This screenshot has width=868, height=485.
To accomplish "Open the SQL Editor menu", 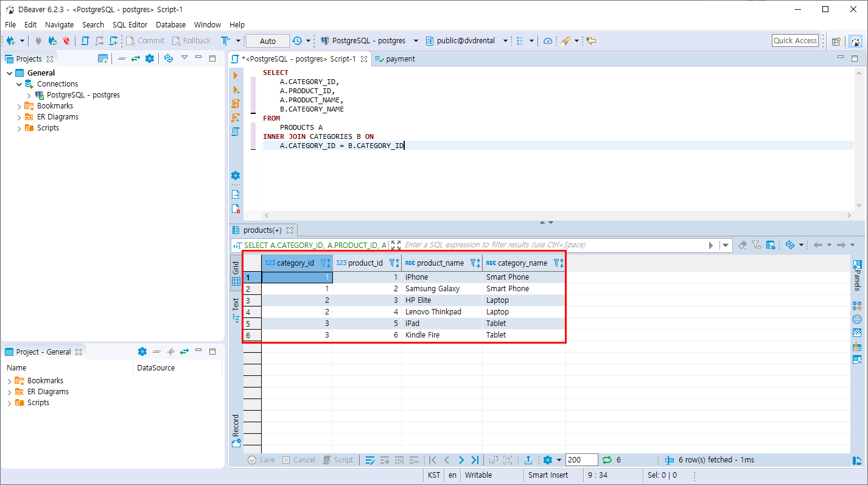I will click(x=130, y=24).
